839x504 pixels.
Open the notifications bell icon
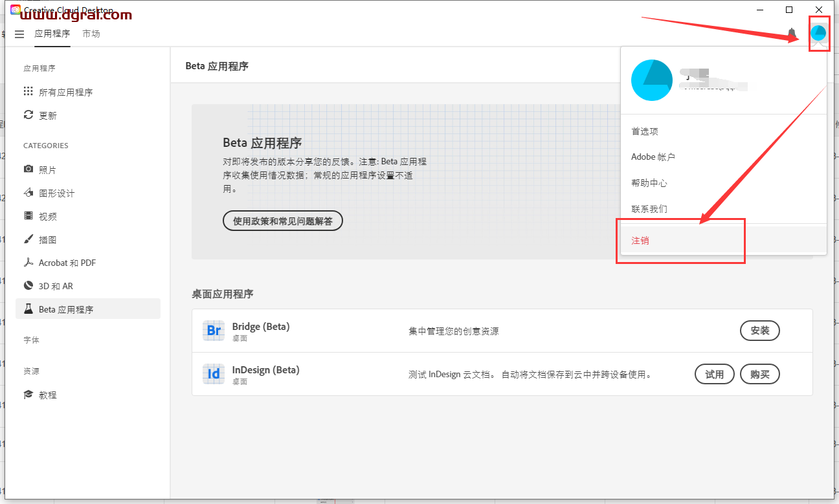coord(792,34)
